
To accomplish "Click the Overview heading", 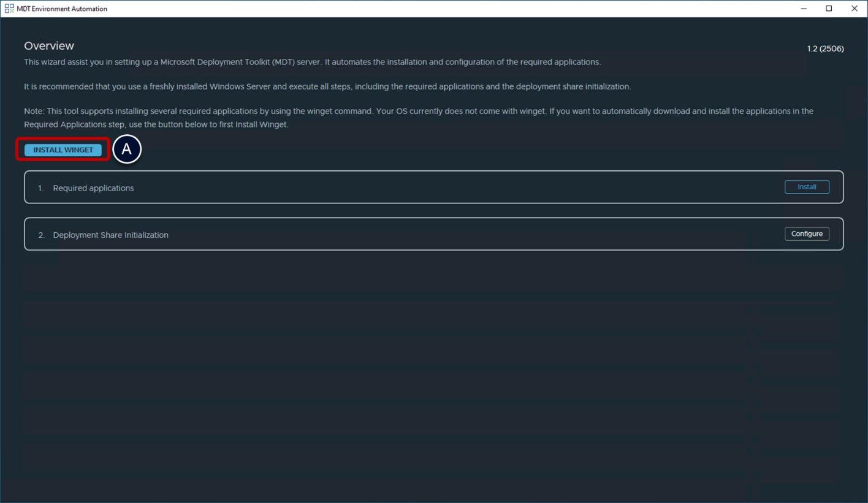I will [x=49, y=46].
